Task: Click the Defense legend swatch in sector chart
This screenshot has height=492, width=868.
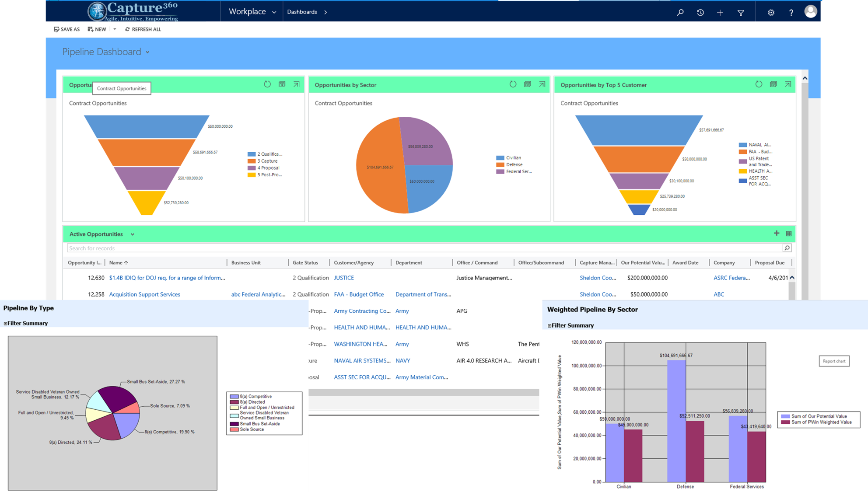Action: click(x=500, y=165)
